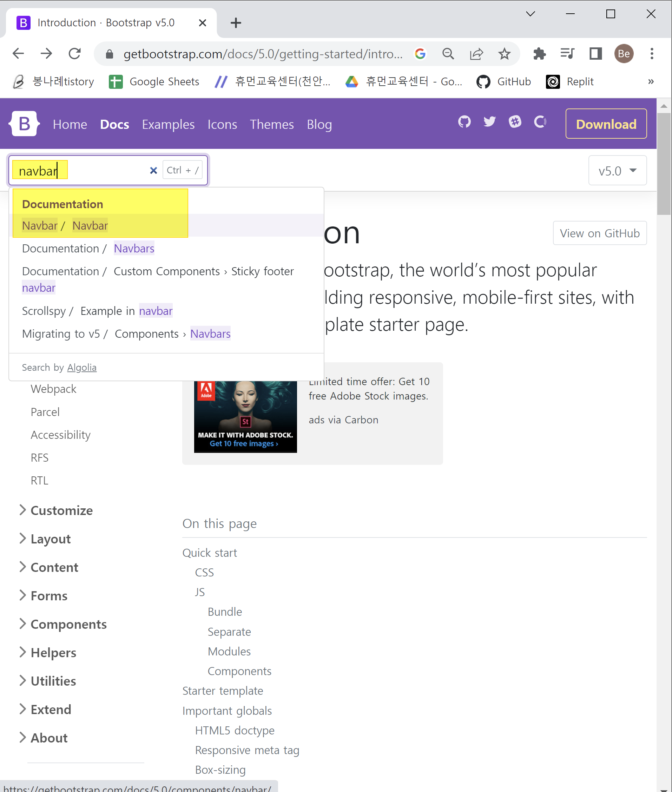This screenshot has width=672, height=792.
Task: Jump to Starter template section
Action: (x=223, y=691)
